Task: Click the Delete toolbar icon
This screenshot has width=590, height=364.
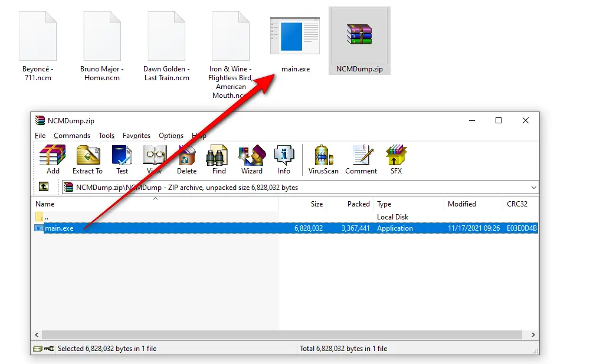Action: (x=186, y=160)
